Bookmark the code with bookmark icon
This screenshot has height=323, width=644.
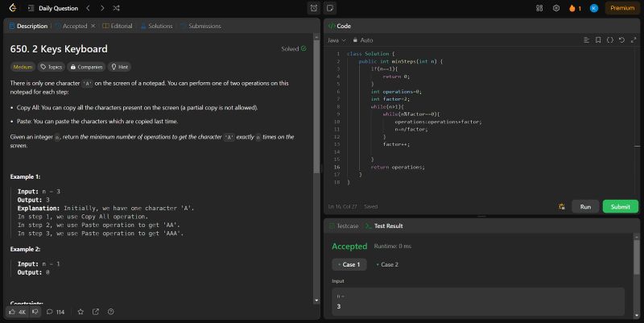click(598, 39)
